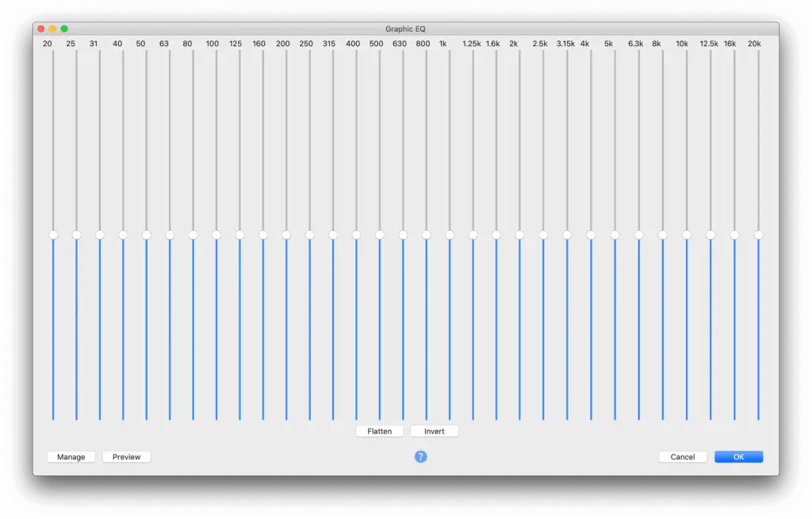Image resolution: width=812 pixels, height=519 pixels.
Task: Click the 6.3k slider handle
Action: [639, 236]
